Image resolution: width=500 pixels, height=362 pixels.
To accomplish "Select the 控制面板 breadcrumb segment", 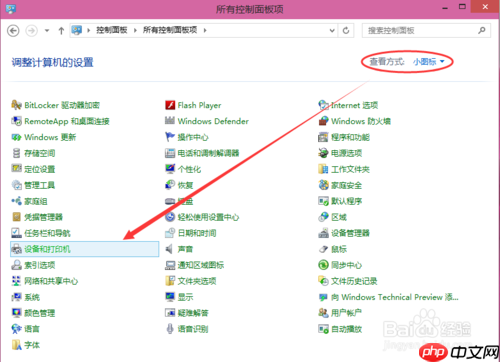I will coord(112,30).
